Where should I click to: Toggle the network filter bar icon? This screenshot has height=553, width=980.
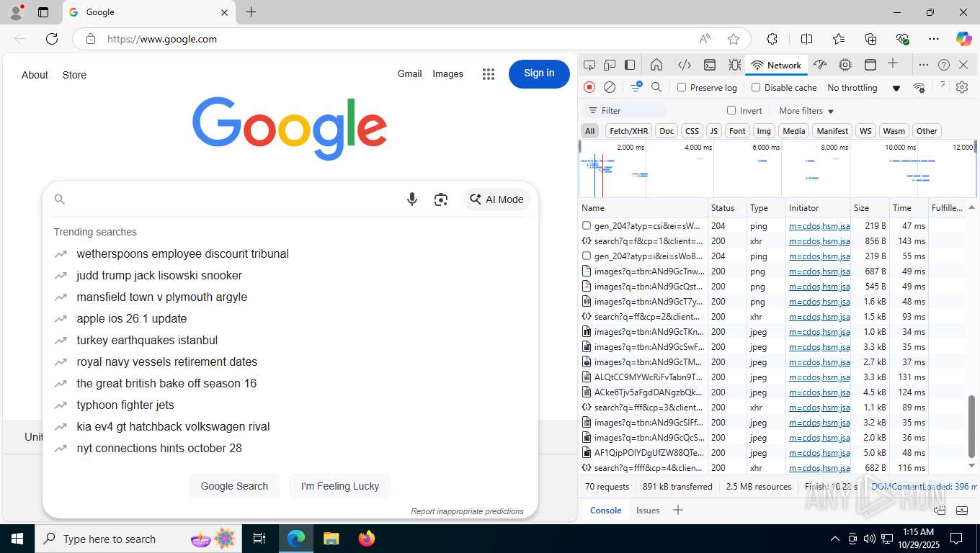click(636, 87)
